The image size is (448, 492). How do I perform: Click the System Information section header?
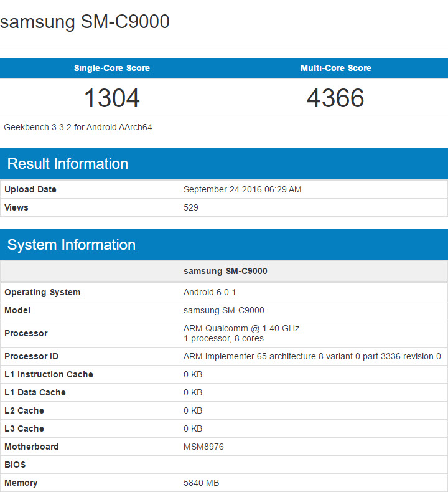pyautogui.click(x=72, y=245)
